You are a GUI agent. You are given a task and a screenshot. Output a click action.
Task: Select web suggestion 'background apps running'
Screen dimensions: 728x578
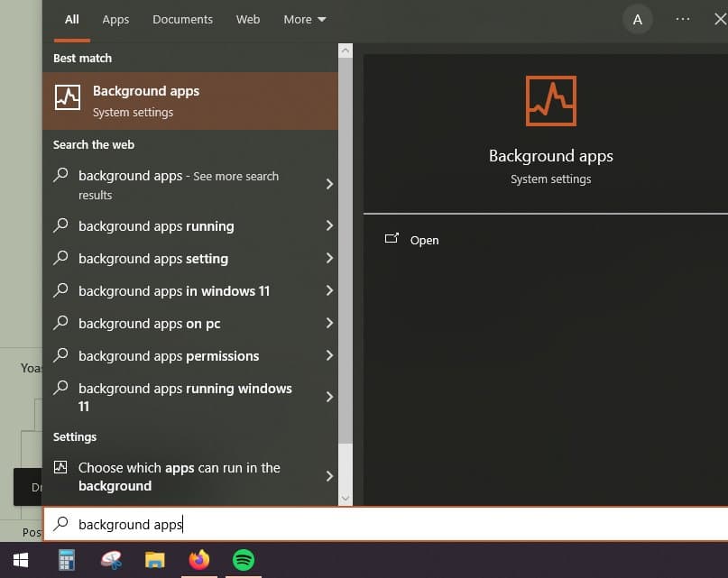click(x=189, y=226)
